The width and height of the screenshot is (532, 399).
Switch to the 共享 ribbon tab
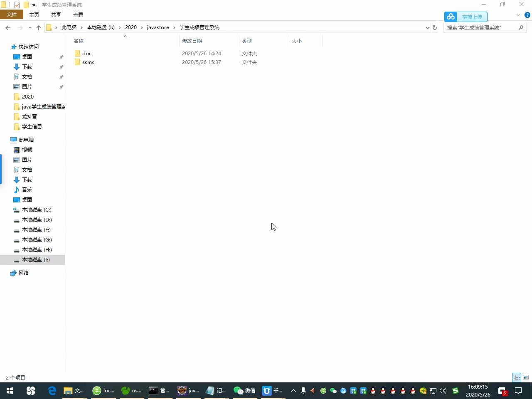tap(56, 15)
